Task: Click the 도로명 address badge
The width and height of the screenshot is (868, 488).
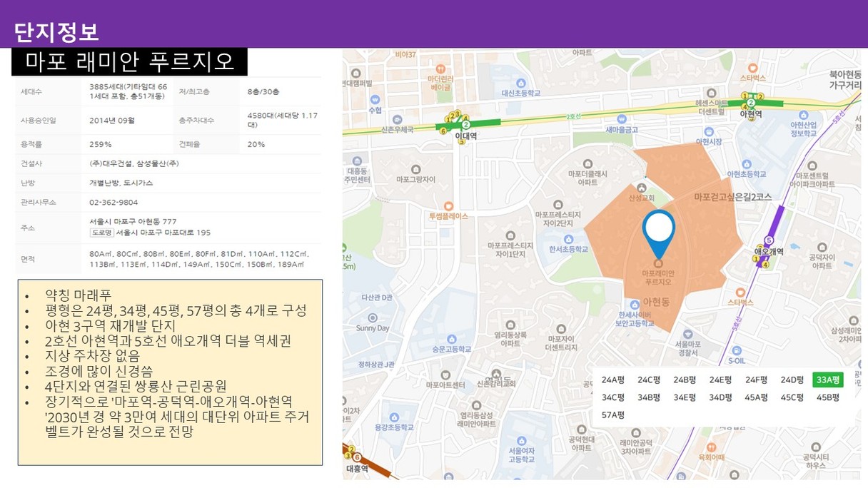Action: point(101,233)
